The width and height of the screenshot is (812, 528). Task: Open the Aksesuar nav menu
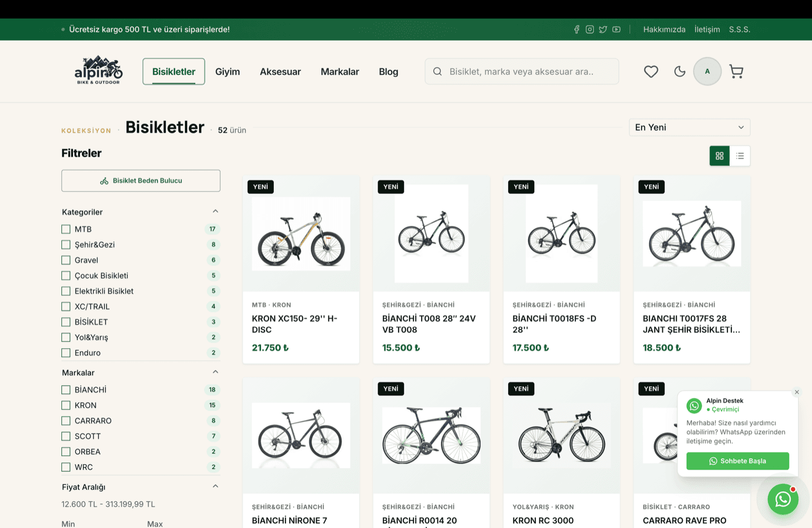pyautogui.click(x=280, y=71)
